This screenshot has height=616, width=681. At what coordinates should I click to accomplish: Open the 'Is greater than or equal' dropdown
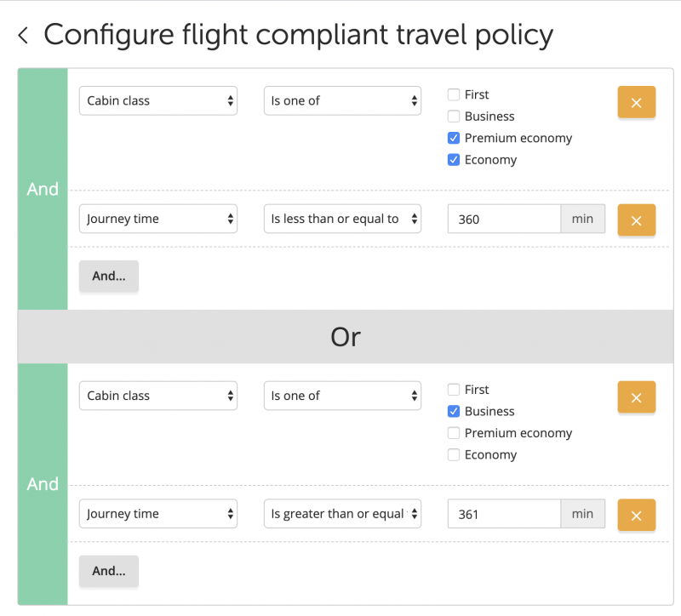click(343, 514)
